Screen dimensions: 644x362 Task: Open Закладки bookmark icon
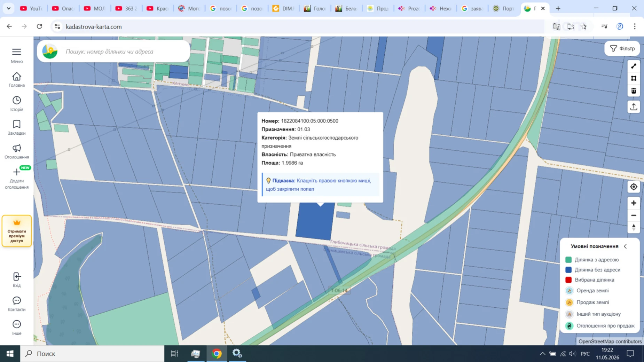[x=16, y=124]
